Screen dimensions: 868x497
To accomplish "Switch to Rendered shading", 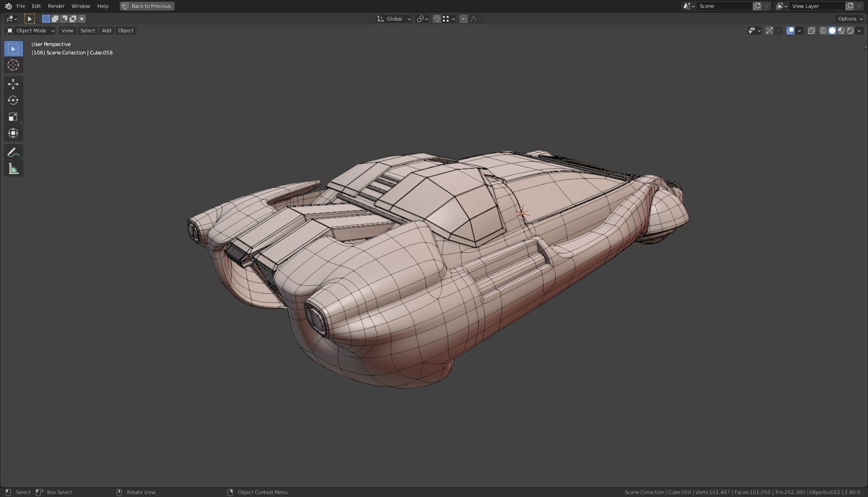I will click(850, 31).
